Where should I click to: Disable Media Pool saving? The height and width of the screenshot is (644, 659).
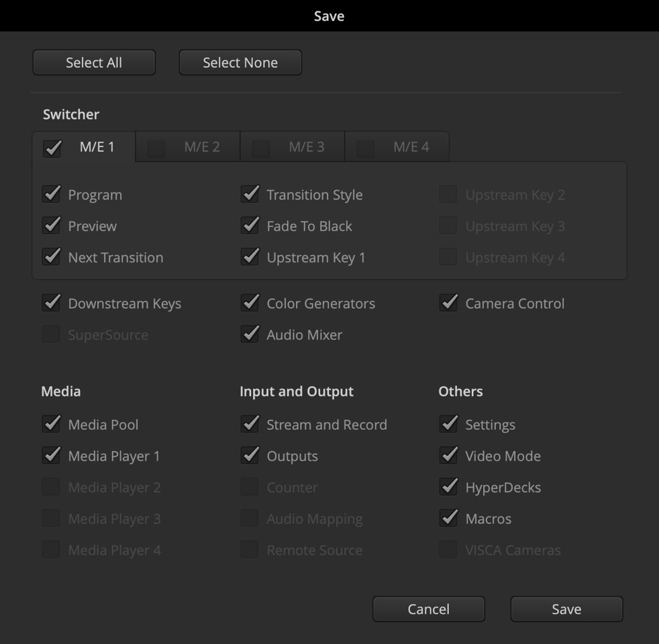click(52, 425)
